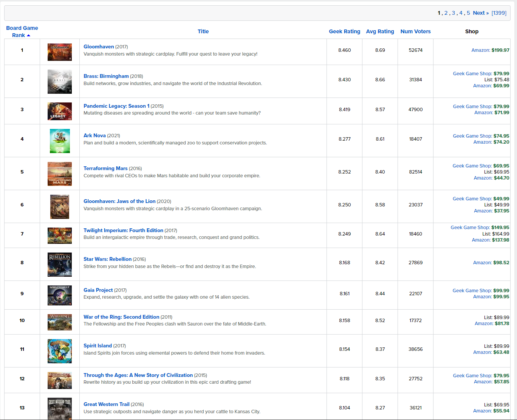The height and width of the screenshot is (420, 517).
Task: Open the Terraforming Mars title link
Action: click(x=105, y=168)
